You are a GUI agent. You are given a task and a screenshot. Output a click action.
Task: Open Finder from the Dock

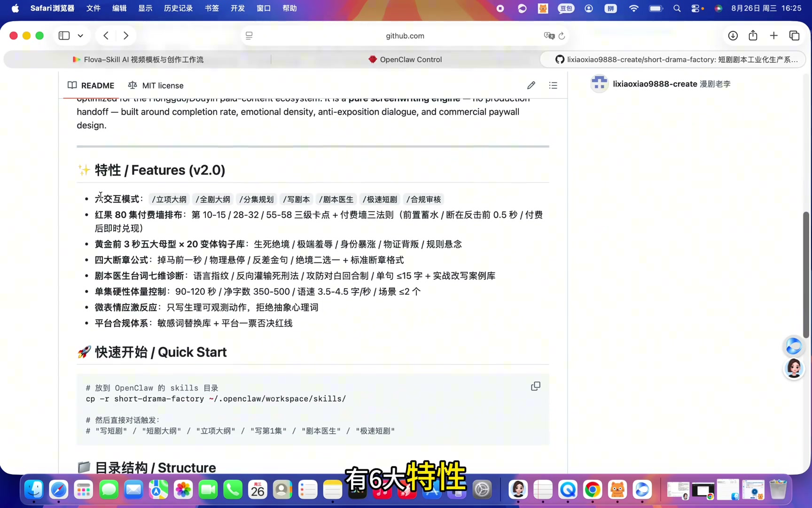point(34,490)
